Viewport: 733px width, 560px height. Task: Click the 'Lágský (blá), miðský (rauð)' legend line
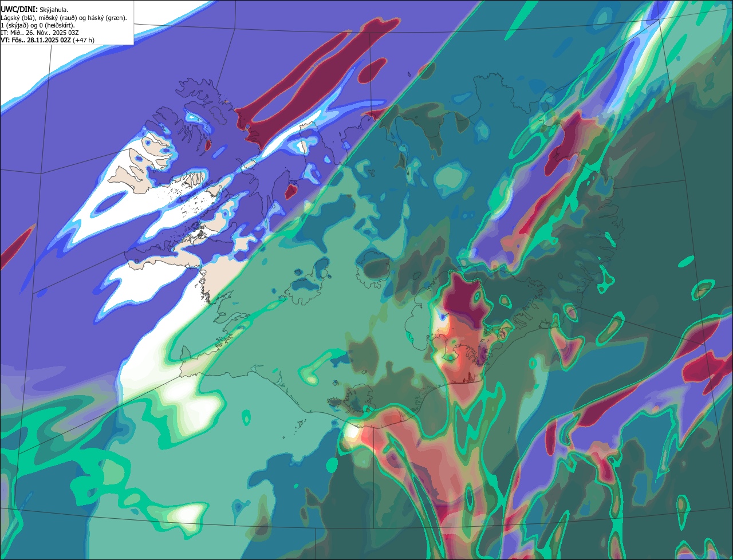click(x=64, y=17)
